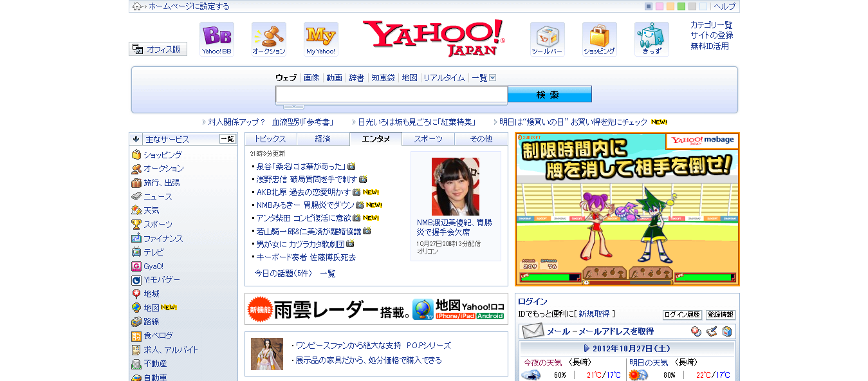
Task: Select the green page color swatch
Action: point(681,6)
